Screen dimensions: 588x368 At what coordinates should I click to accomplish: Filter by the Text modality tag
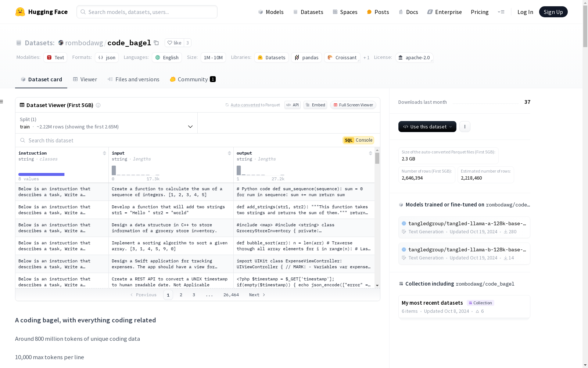[x=55, y=57]
